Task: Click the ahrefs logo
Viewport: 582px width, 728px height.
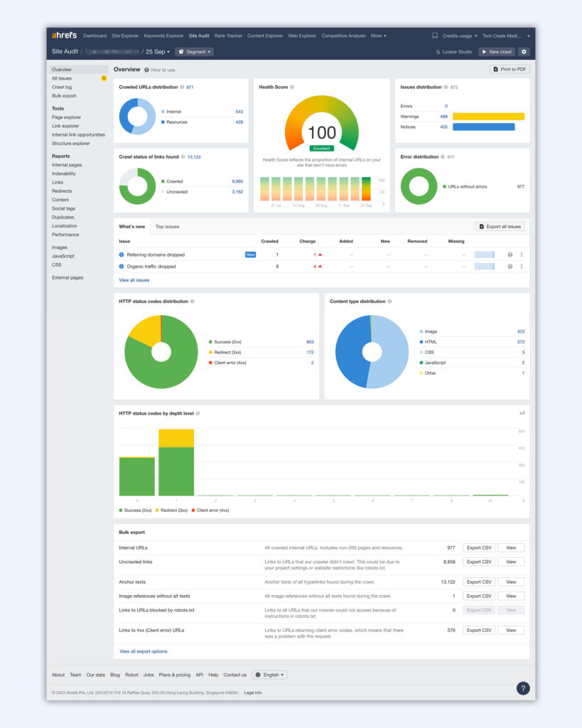Action: coord(64,36)
